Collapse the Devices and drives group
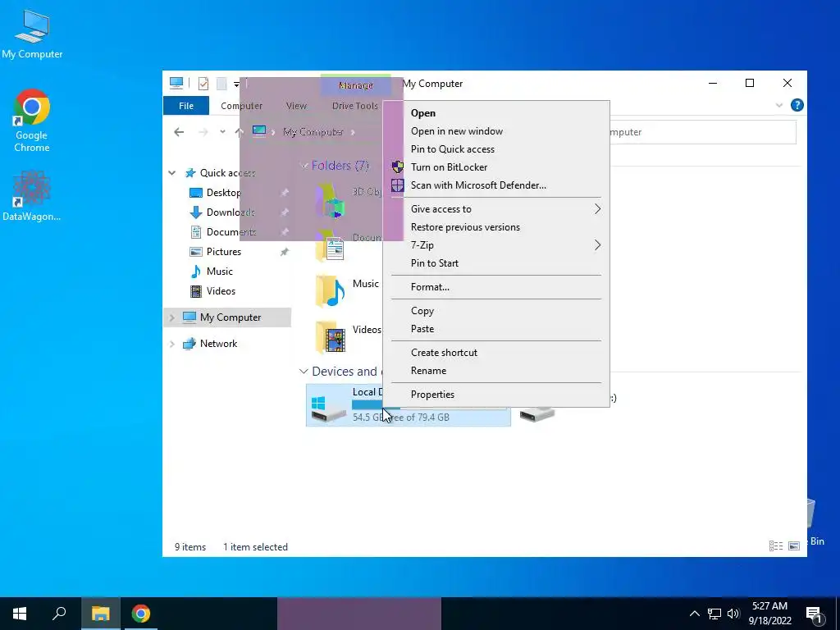 (304, 372)
